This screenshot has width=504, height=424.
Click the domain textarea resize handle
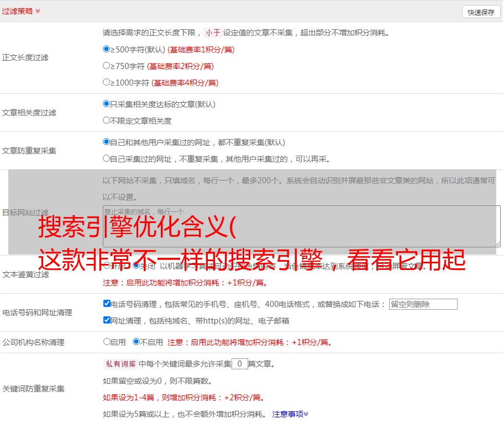(497, 243)
